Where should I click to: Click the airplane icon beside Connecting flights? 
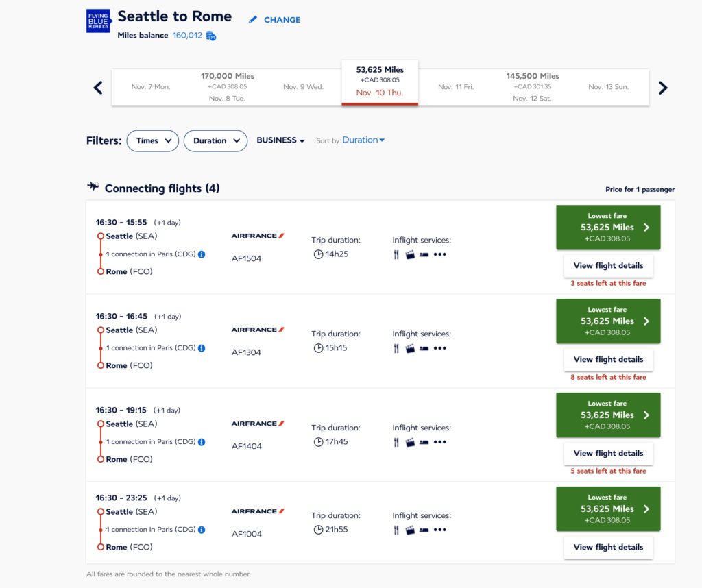tap(93, 186)
